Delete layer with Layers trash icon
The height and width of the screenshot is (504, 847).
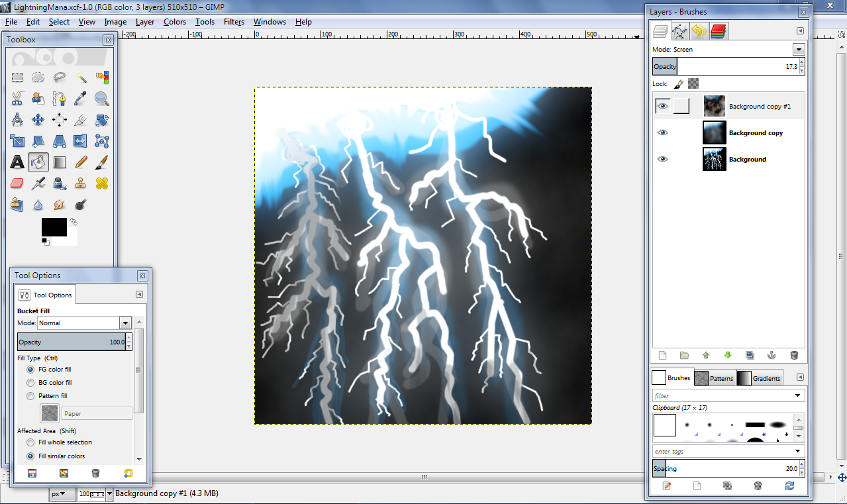794,356
